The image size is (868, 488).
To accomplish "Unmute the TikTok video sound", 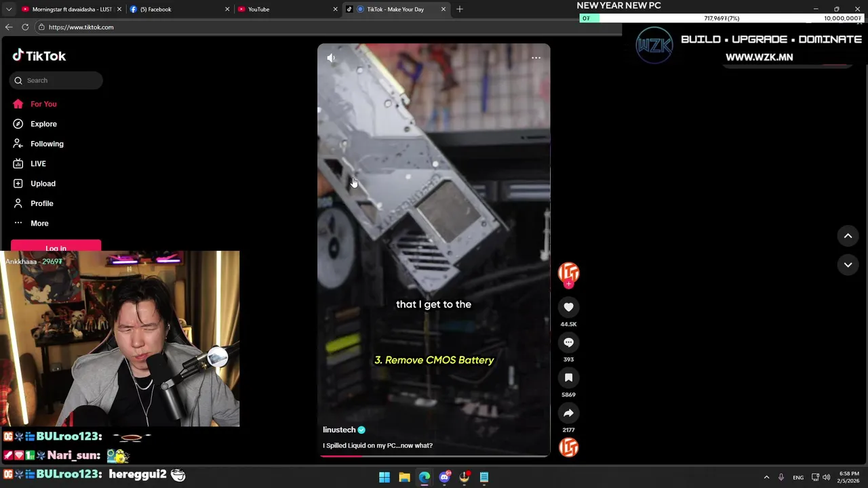I will [x=331, y=58].
